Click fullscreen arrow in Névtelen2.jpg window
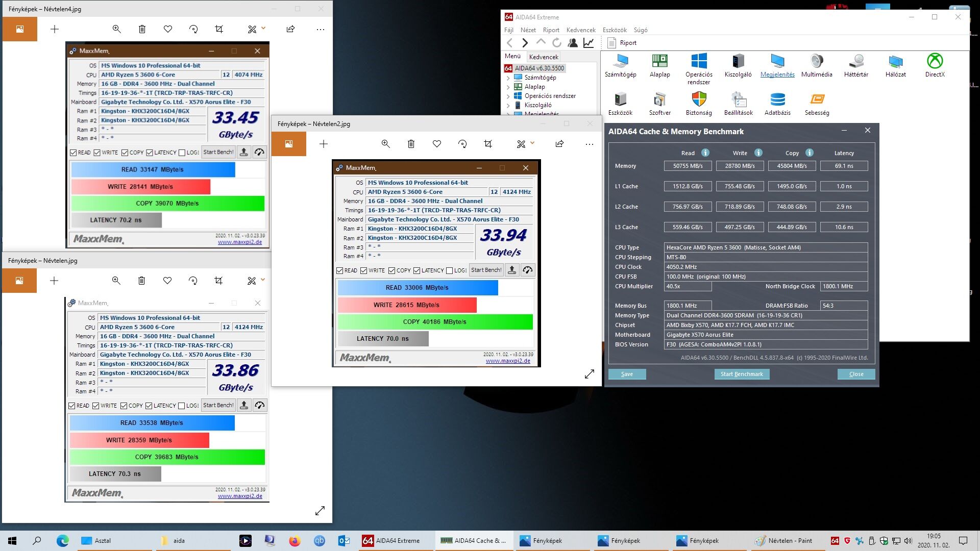 tap(590, 374)
